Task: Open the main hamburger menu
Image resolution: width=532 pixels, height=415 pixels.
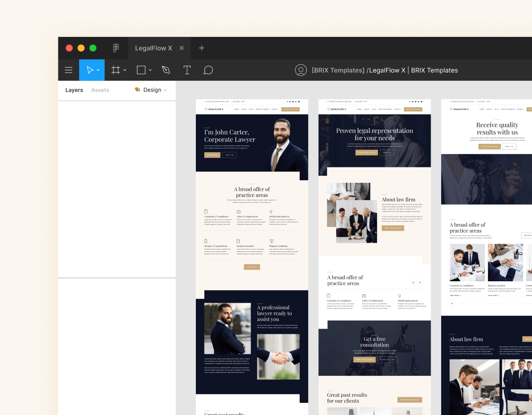Action: [x=69, y=70]
